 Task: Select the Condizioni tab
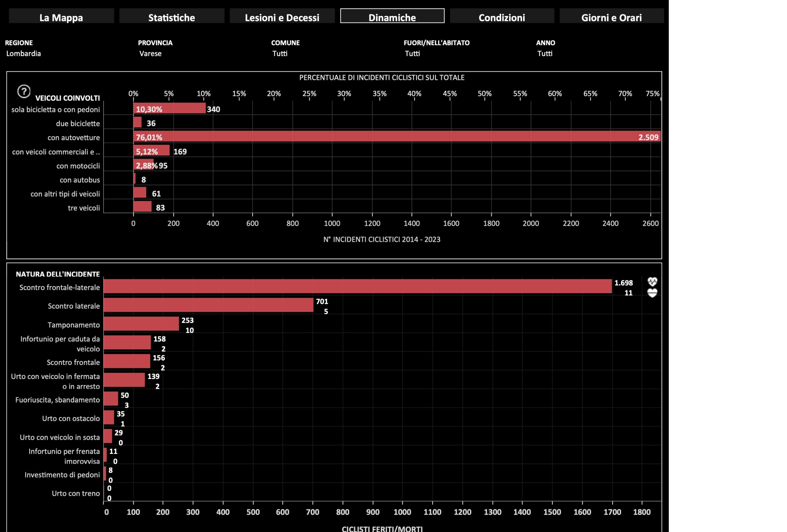[502, 16]
